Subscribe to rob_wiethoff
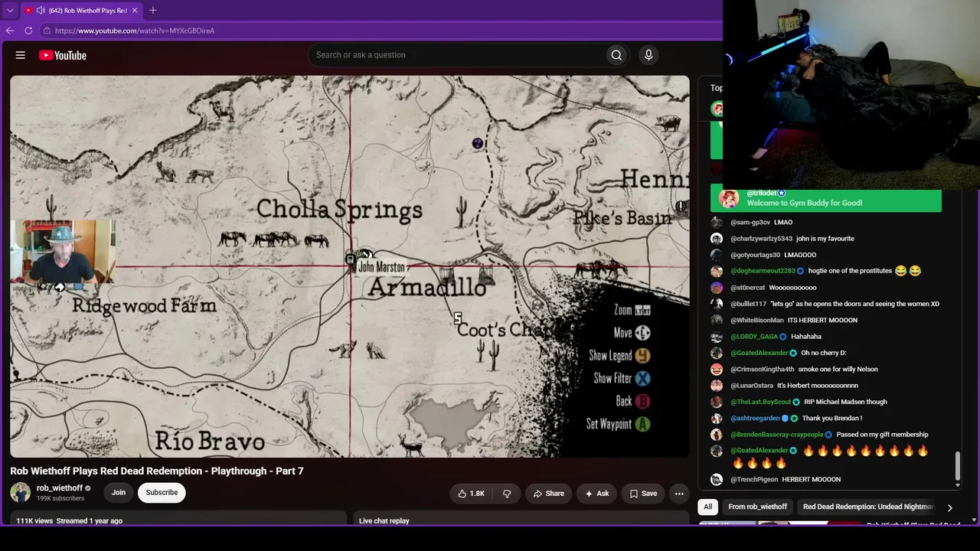The height and width of the screenshot is (551, 980). pos(162,492)
